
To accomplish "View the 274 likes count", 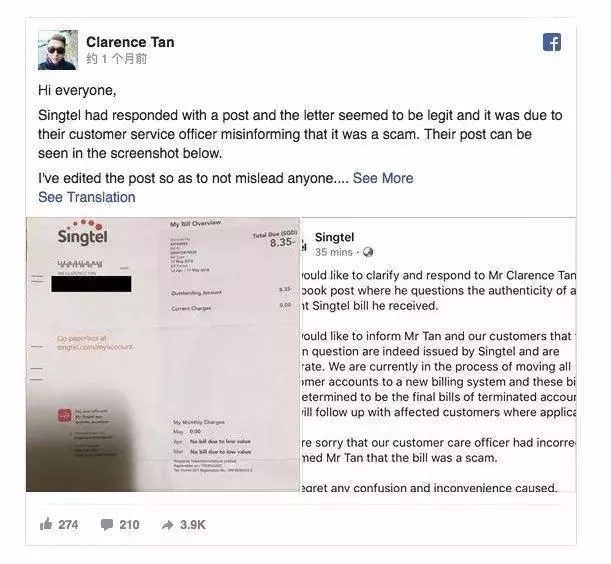I will coord(68,525).
